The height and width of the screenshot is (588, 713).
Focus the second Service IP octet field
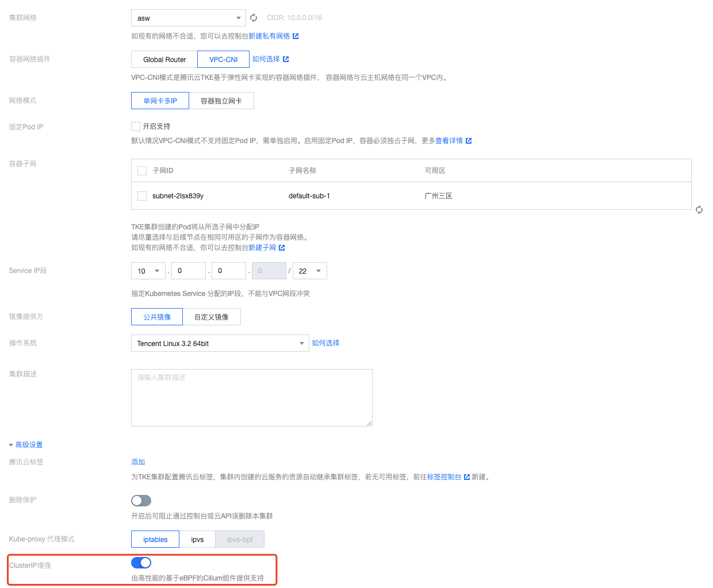(x=189, y=271)
